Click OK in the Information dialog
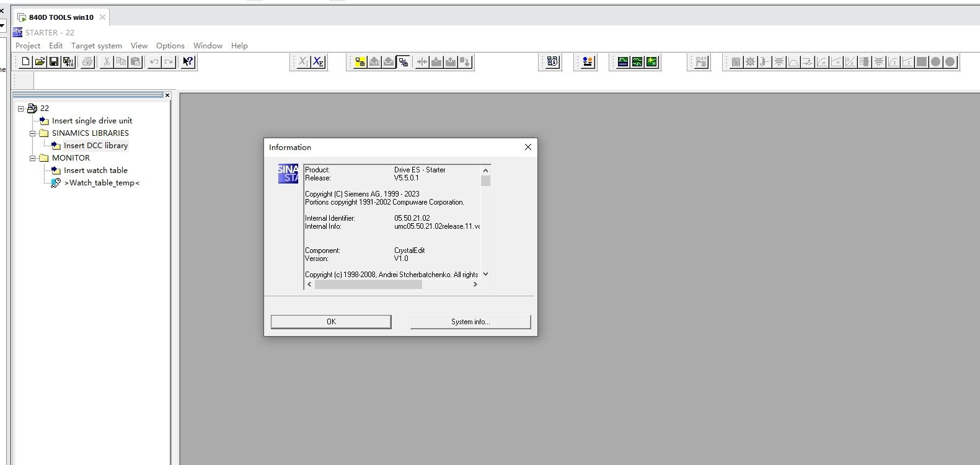Image resolution: width=980 pixels, height=465 pixels. [x=331, y=322]
